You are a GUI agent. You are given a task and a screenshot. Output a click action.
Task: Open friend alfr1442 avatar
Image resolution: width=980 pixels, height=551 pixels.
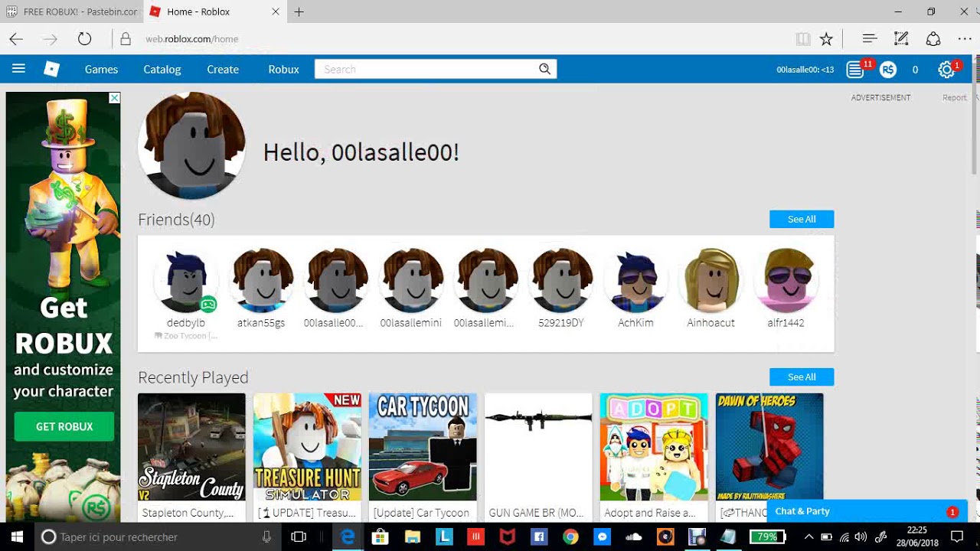[786, 280]
